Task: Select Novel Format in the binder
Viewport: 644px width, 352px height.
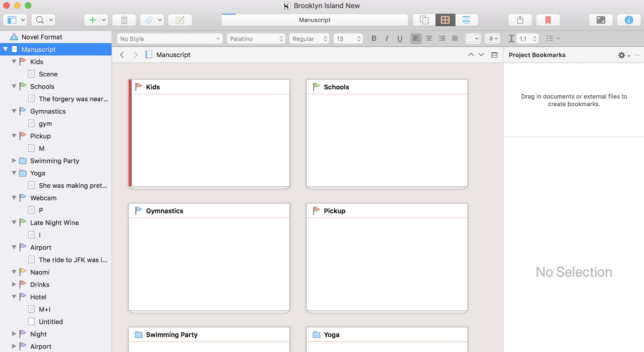Action: click(42, 37)
